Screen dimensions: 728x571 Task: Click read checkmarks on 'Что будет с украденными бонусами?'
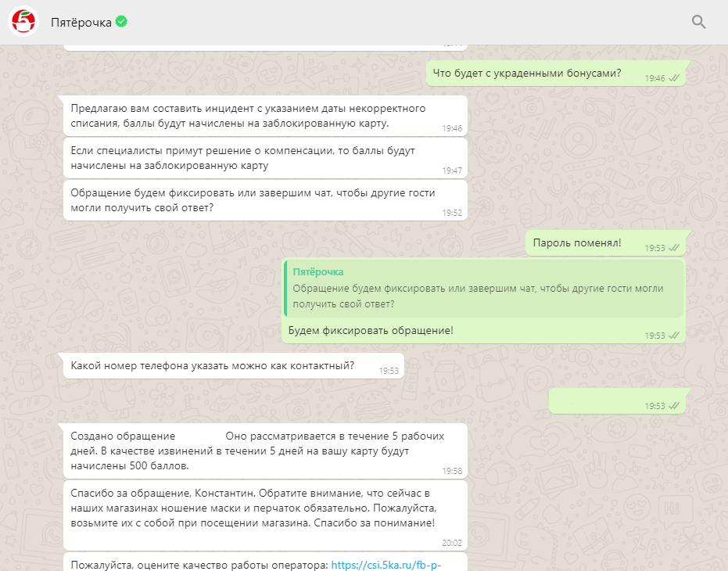673,78
